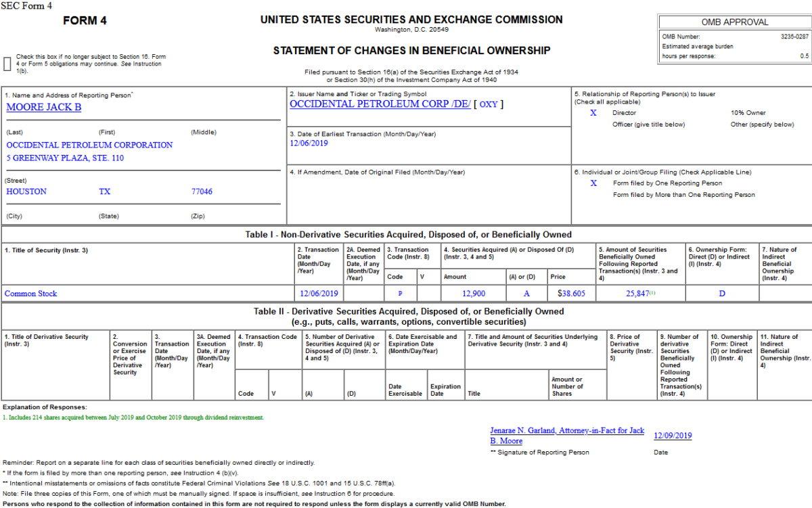Image resolution: width=812 pixels, height=508 pixels.
Task: Click the STATEMENT OF CHANGES IN BENEFICIAL OWNERSHIP heading
Action: (x=411, y=51)
